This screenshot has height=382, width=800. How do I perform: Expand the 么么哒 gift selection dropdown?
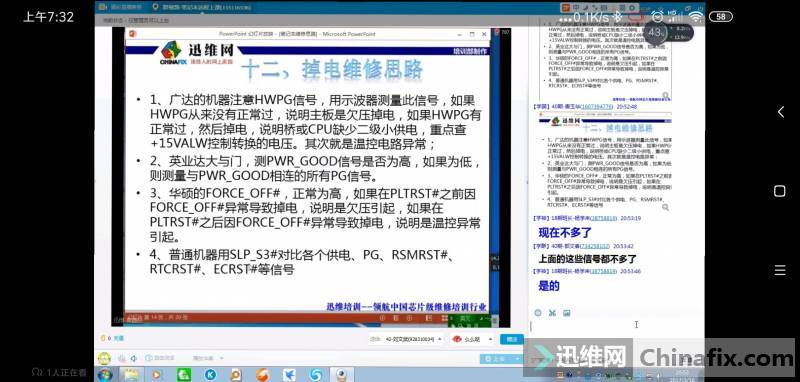[473, 339]
